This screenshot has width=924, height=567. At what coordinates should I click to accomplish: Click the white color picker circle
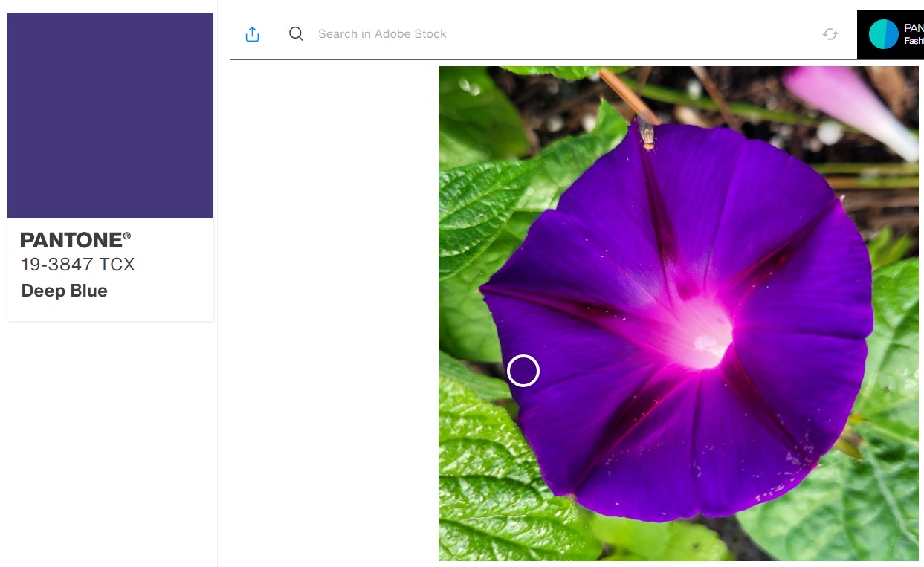523,370
